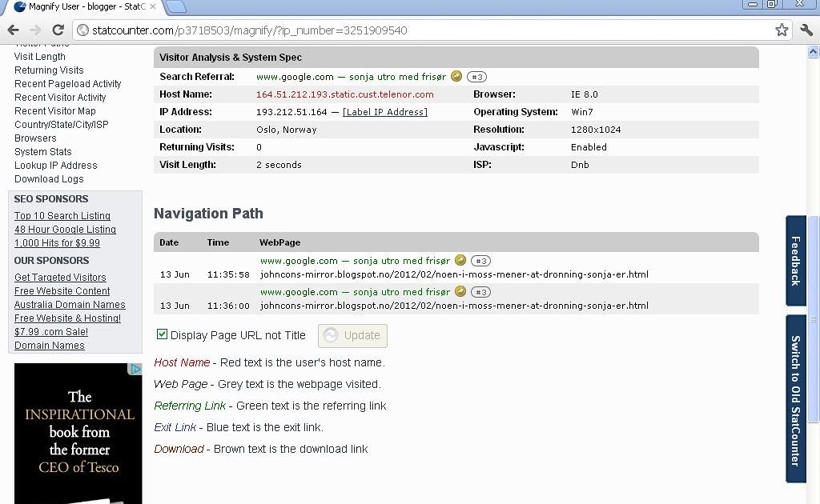
Task: Click the 1280x1024 resolution value
Action: click(596, 130)
